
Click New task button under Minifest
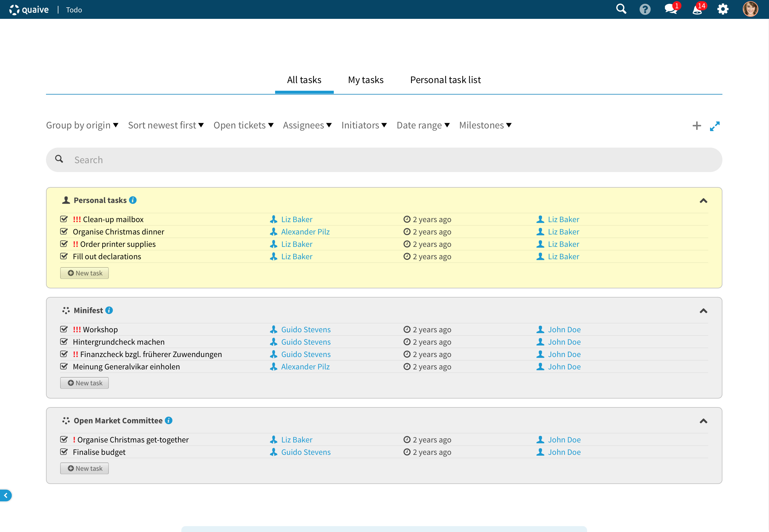[84, 383]
